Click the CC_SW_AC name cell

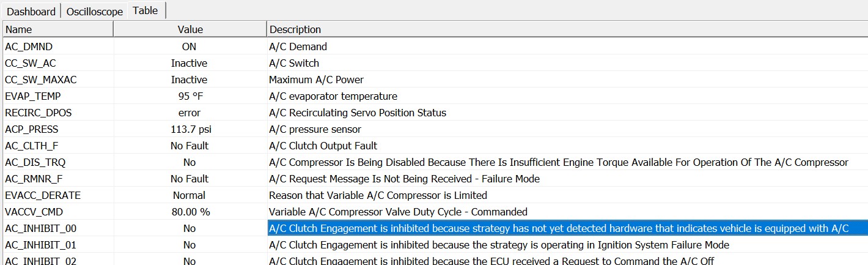[31, 63]
